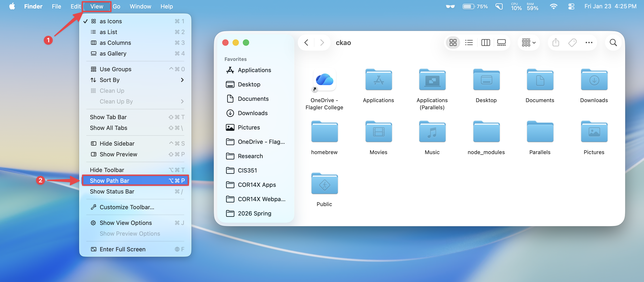The width and height of the screenshot is (644, 282).
Task: Open the Go menu
Action: click(116, 6)
